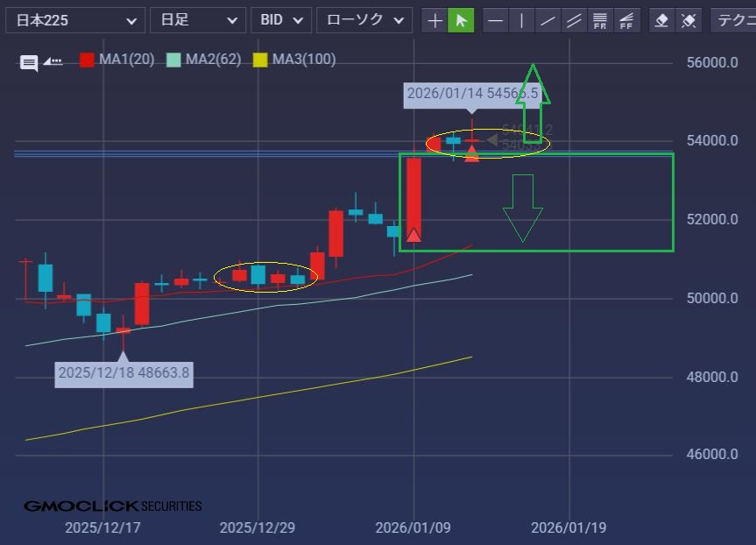Open the テクニカル indicators menu

[x=734, y=20]
